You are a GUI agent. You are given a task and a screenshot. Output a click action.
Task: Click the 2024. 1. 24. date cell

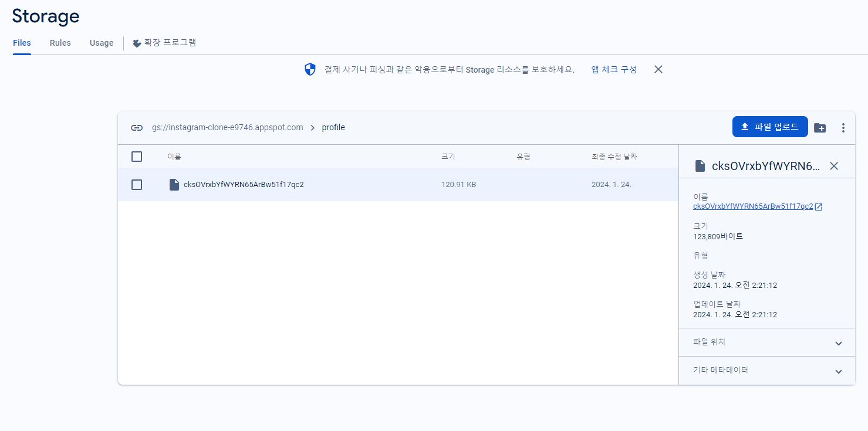(612, 185)
